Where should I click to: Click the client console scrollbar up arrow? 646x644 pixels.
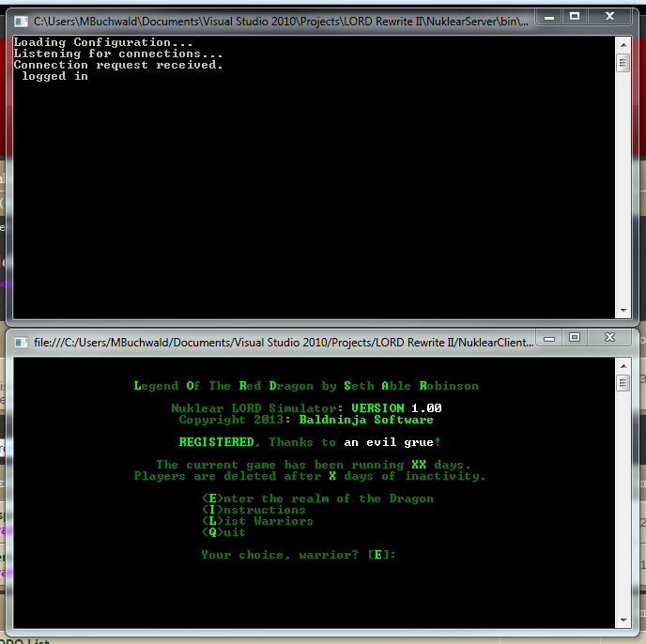click(623, 365)
